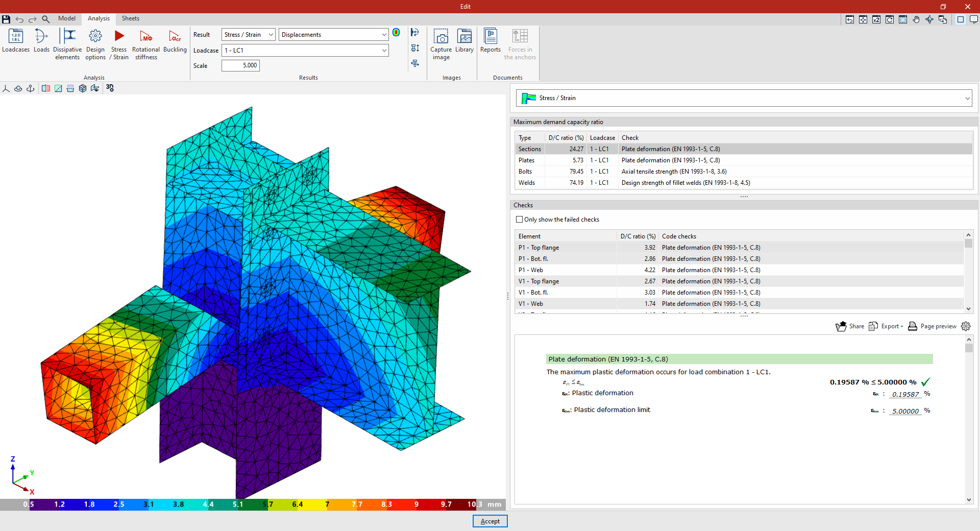Image resolution: width=980 pixels, height=531 pixels.
Task: Click Page preview
Action: pyautogui.click(x=933, y=326)
